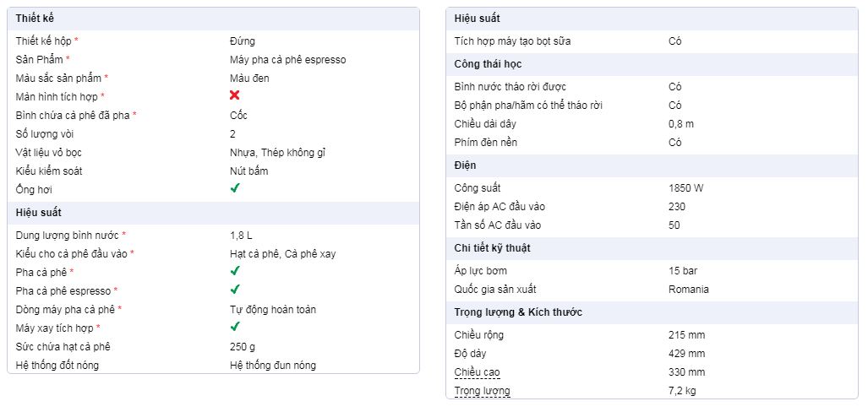Open the Trọng lượng & Kích thước header

coord(652,312)
